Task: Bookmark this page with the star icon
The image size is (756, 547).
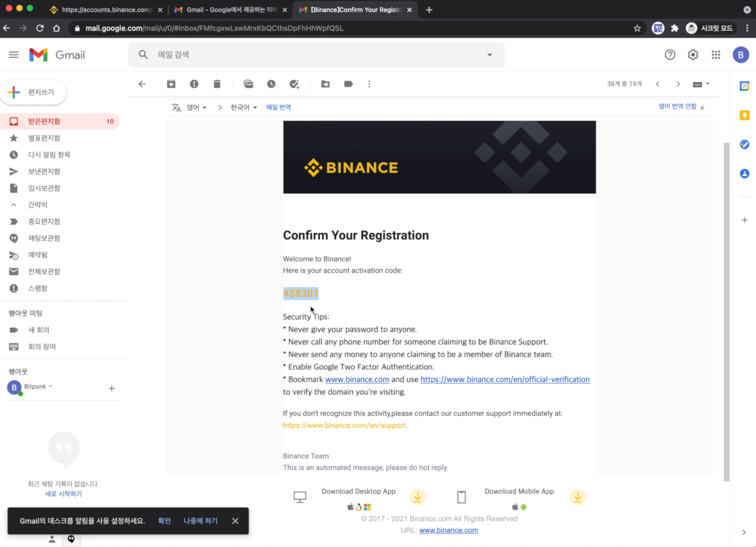Action: click(x=637, y=28)
